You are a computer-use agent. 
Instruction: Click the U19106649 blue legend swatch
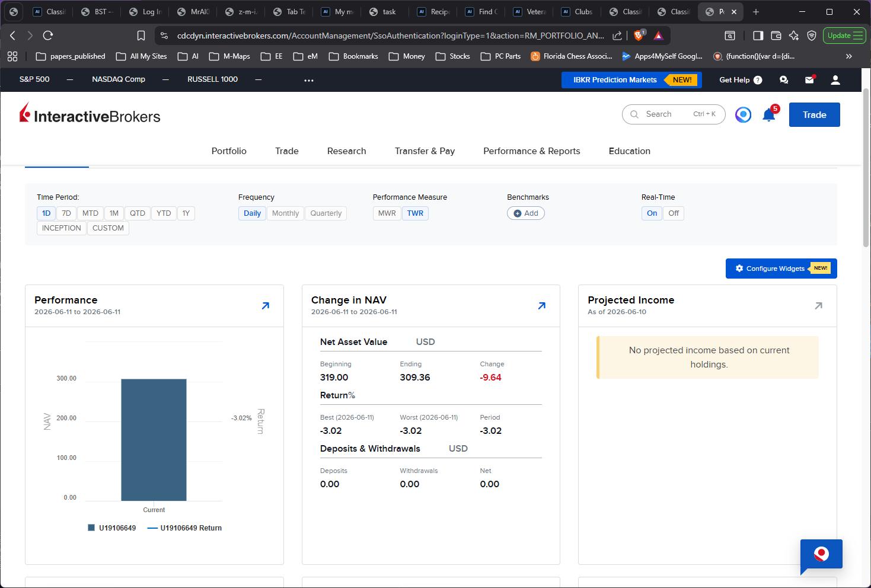[x=91, y=528]
